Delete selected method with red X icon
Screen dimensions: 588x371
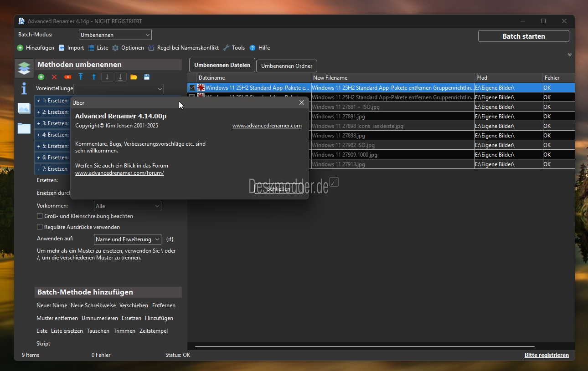point(54,77)
